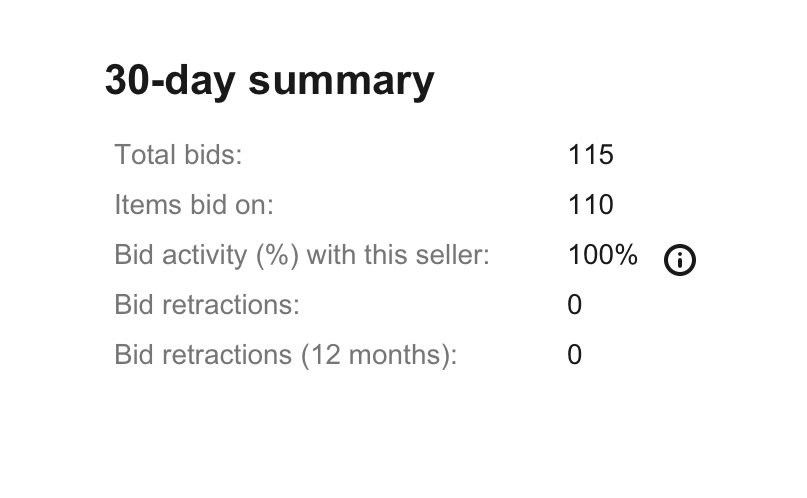Click the '(12 months)' text
807x498 pixels.
[x=379, y=355]
